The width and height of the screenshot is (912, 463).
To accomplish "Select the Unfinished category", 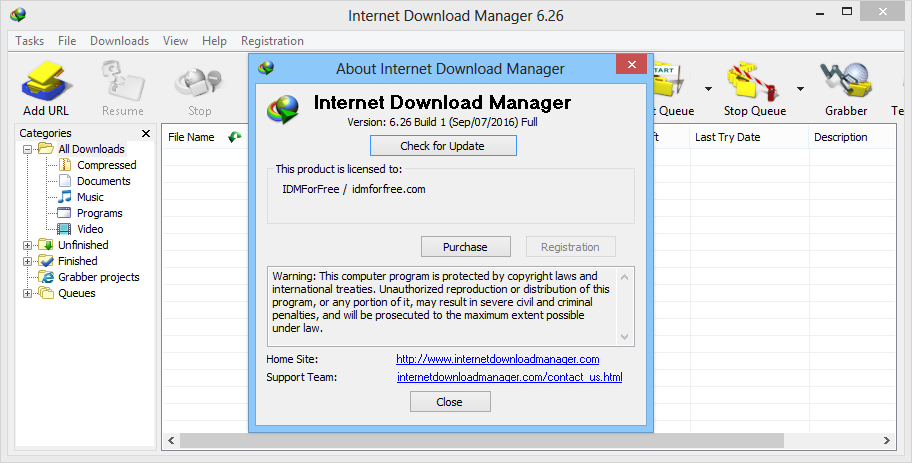I will click(x=83, y=245).
